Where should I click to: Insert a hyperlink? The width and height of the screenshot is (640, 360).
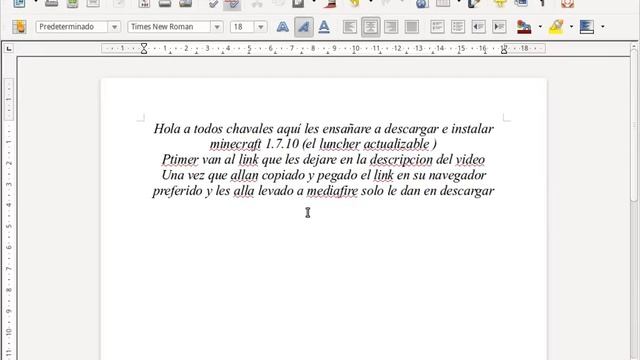pyautogui.click(x=422, y=4)
